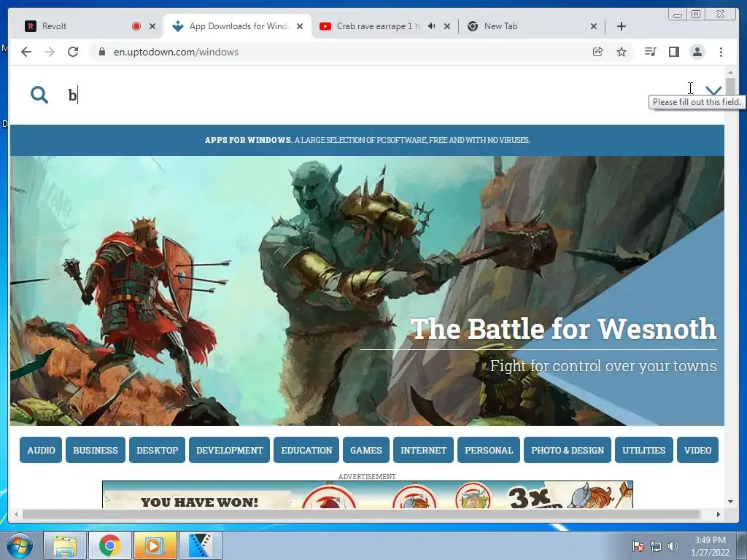This screenshot has height=560, width=747.
Task: Mute the Crab rave tab speaker icon
Action: 432,26
